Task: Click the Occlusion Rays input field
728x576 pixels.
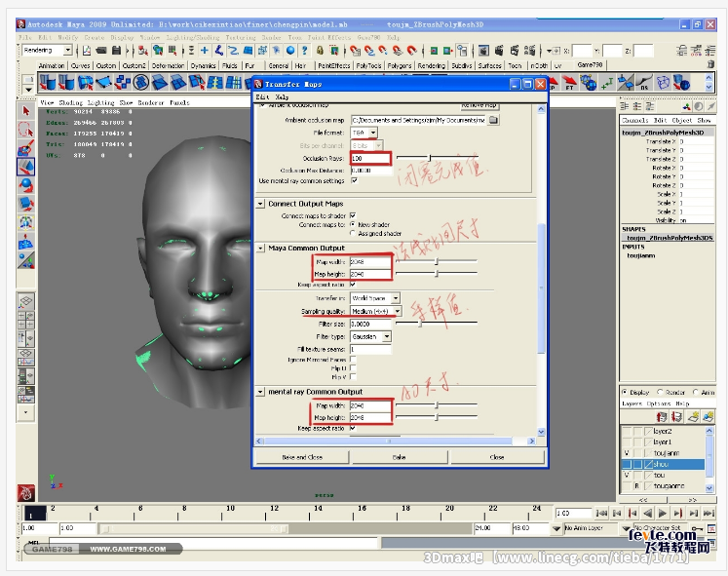Action: point(370,158)
